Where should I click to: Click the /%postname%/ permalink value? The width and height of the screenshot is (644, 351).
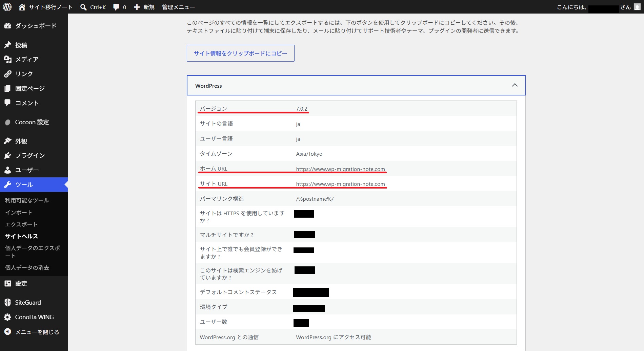315,199
